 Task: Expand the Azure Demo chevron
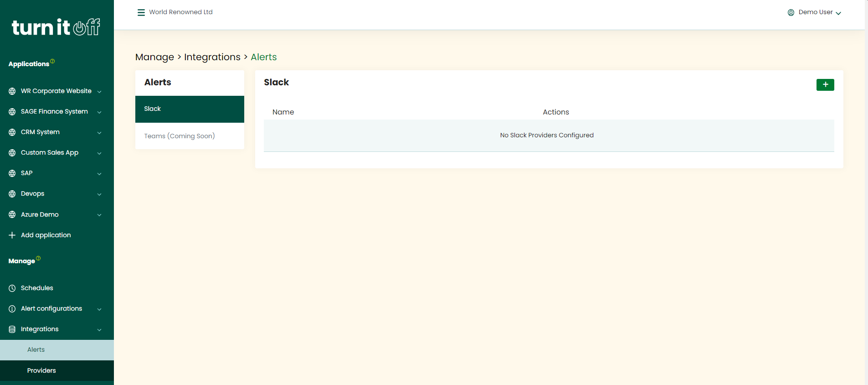[x=99, y=215]
